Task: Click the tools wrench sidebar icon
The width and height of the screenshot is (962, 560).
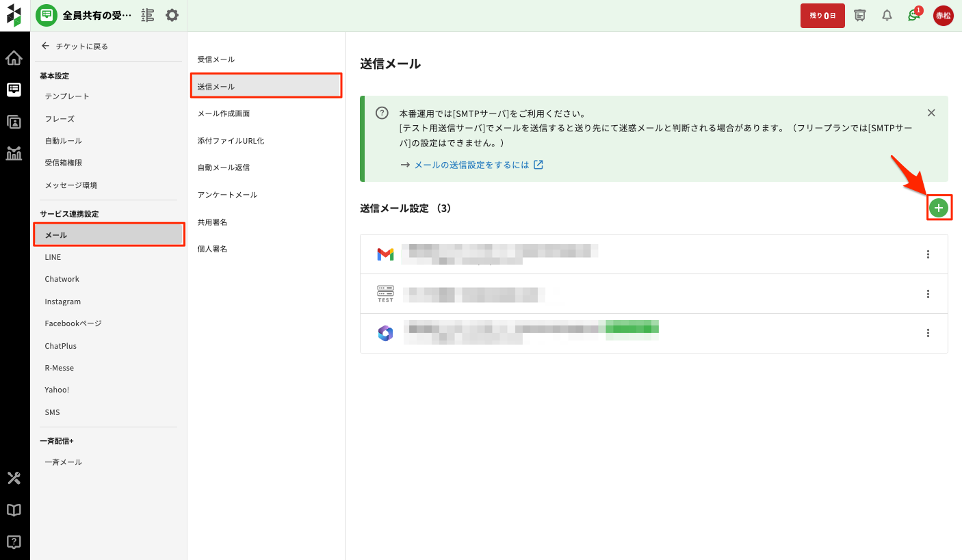Action: coord(14,478)
